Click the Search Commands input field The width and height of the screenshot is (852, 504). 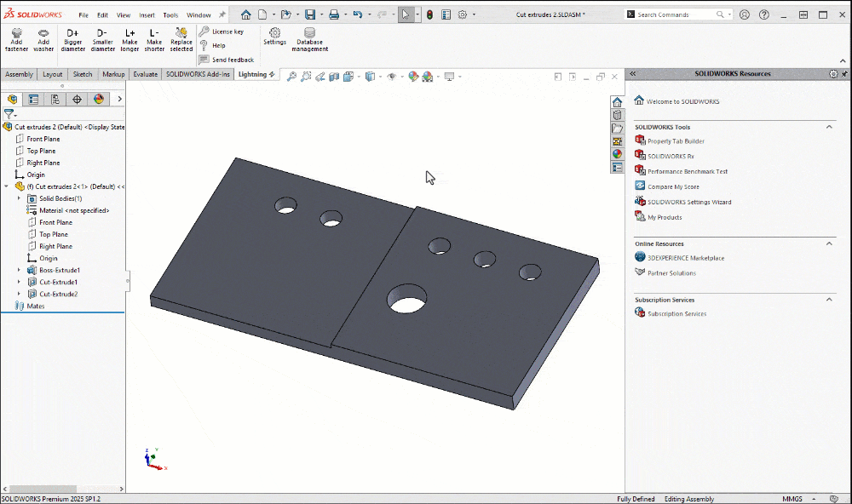674,14
